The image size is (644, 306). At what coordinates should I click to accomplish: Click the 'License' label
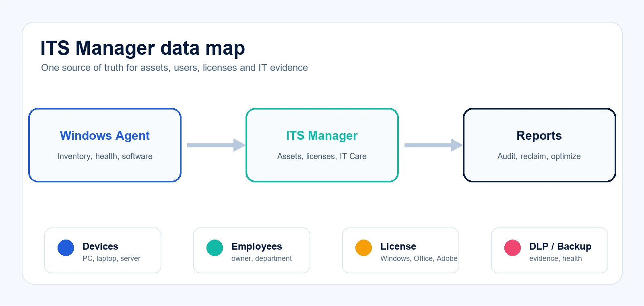pyautogui.click(x=398, y=246)
